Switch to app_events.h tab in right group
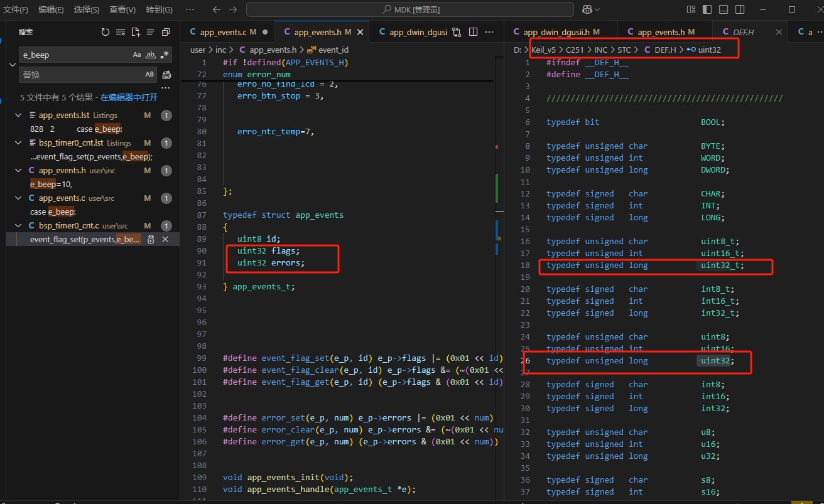The height and width of the screenshot is (504, 824). click(x=666, y=32)
